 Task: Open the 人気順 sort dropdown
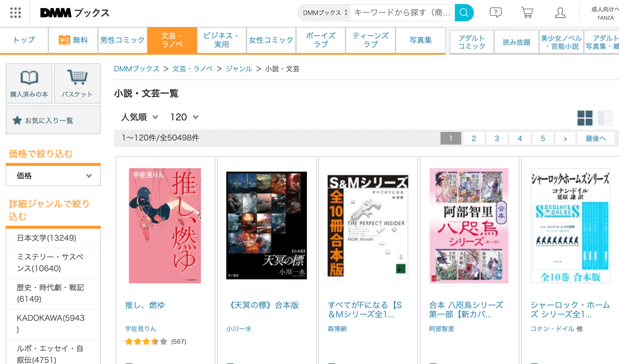pyautogui.click(x=139, y=117)
